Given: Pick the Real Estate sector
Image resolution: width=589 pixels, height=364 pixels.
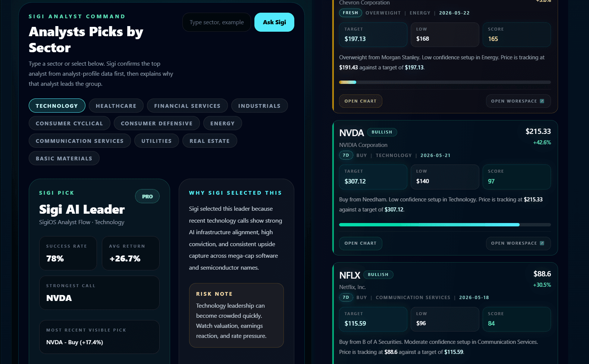Looking at the screenshot, I should [x=210, y=141].
